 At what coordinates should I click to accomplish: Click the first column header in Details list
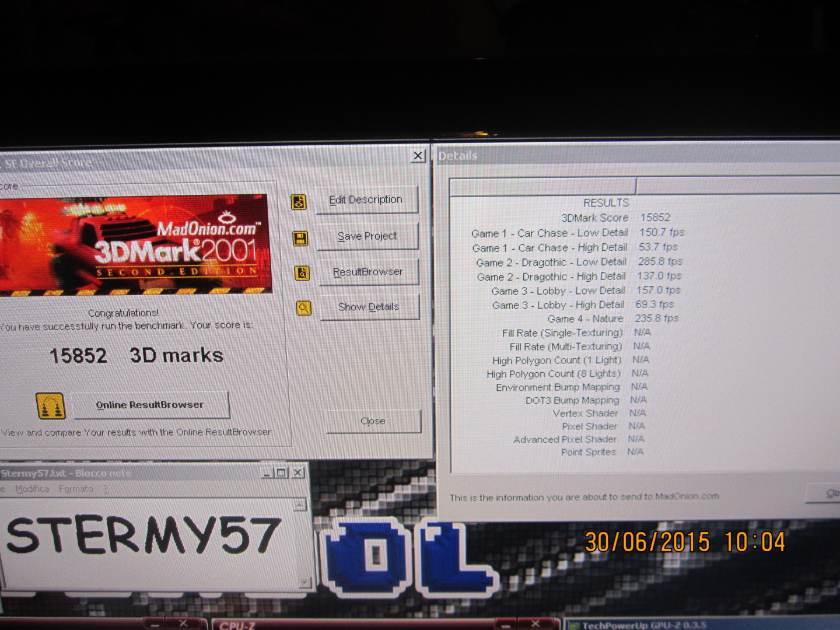click(x=543, y=186)
